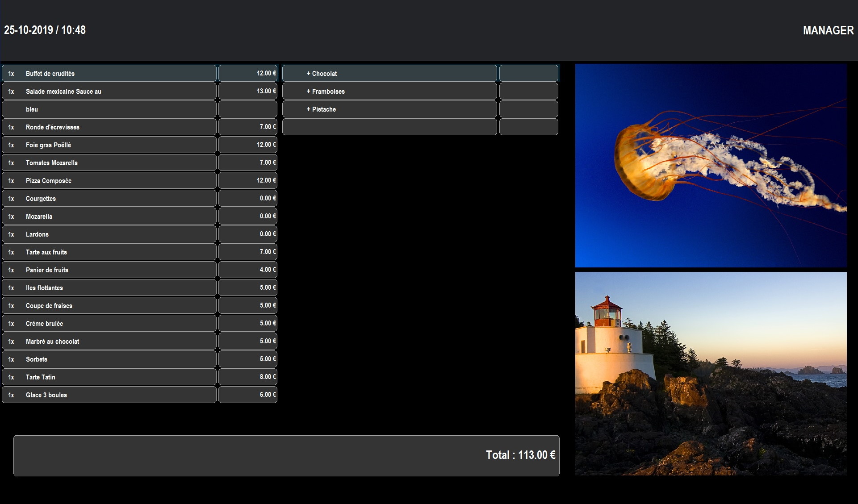Click the empty price cell beside + Pistache

pos(529,109)
